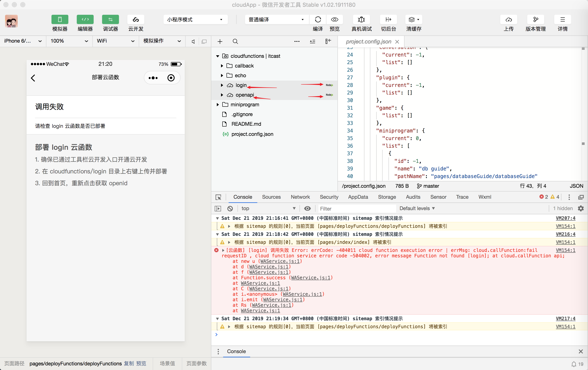Click the user avatar in the toolbar
The image size is (588, 370).
11,21
